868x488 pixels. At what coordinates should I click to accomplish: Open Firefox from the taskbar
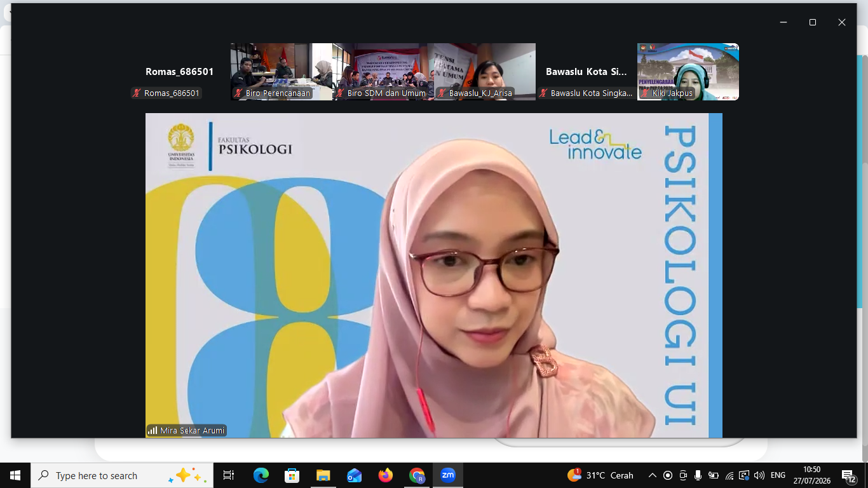(386, 475)
